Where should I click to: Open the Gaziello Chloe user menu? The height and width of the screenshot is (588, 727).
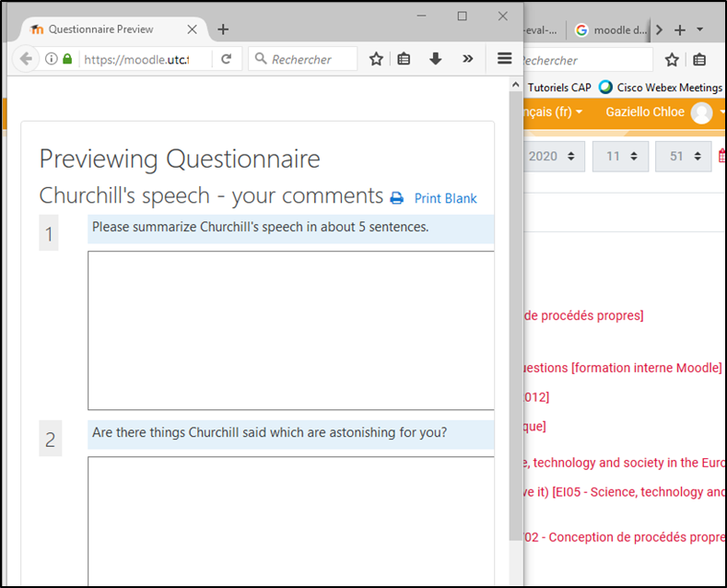[645, 112]
